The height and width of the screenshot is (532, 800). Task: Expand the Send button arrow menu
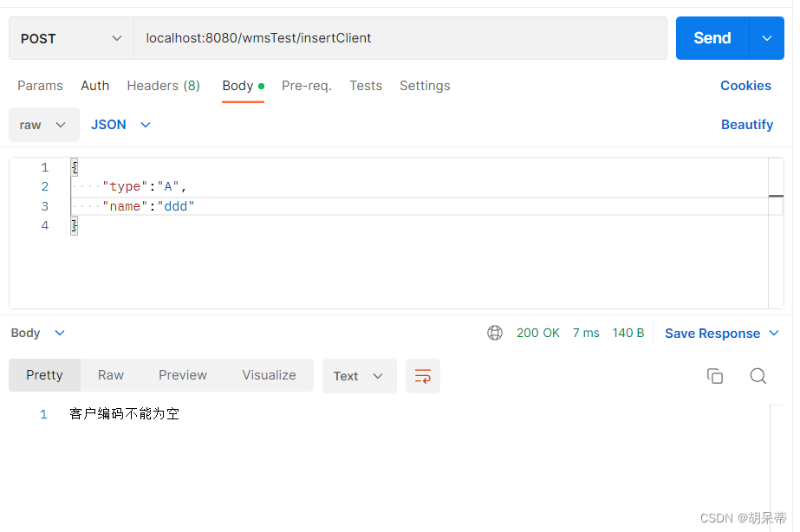766,38
